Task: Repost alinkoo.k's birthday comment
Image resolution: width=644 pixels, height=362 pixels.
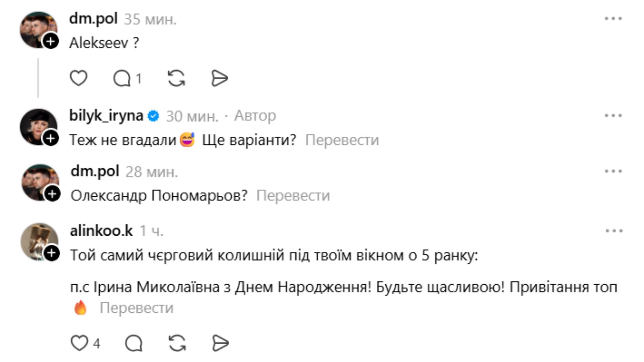Action: click(x=177, y=343)
